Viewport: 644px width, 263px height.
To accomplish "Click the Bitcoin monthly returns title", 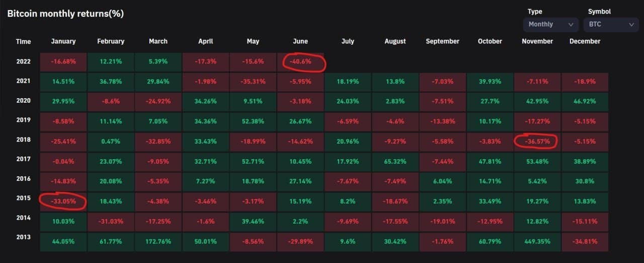I will pyautogui.click(x=65, y=14).
